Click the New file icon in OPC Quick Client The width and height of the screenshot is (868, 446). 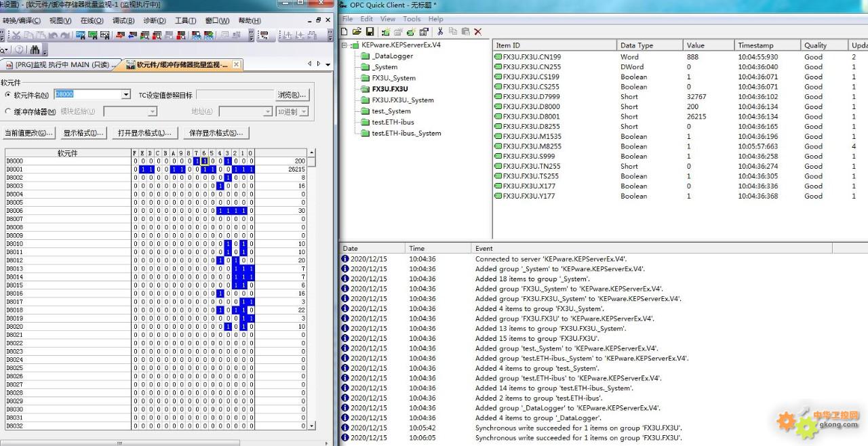344,32
